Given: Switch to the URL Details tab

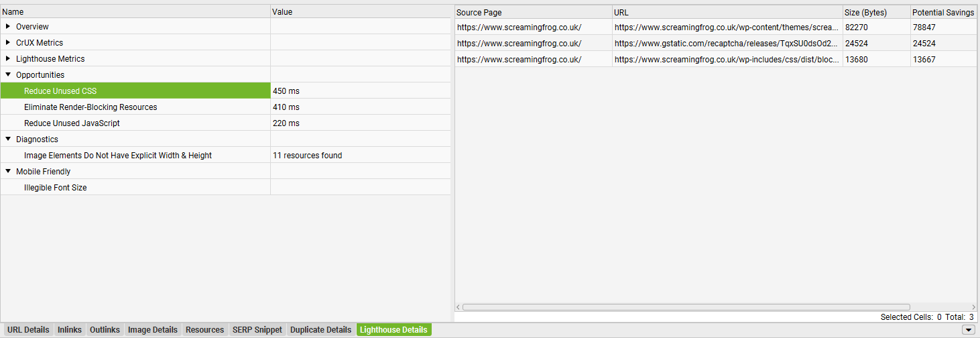Looking at the screenshot, I should coord(28,330).
